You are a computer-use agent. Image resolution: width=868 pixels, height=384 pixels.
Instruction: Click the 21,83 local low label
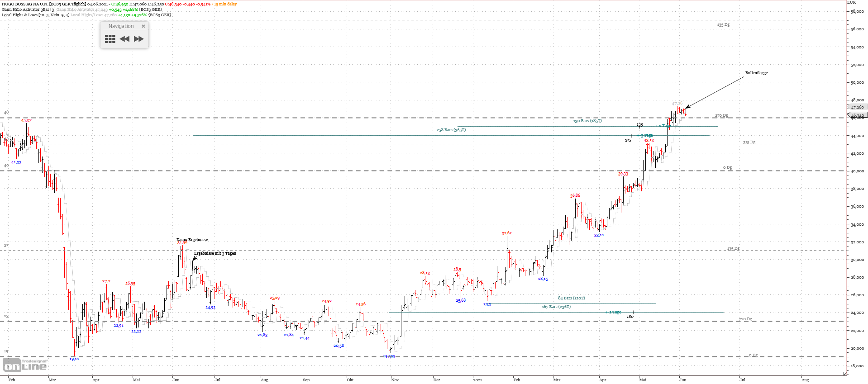pos(262,335)
